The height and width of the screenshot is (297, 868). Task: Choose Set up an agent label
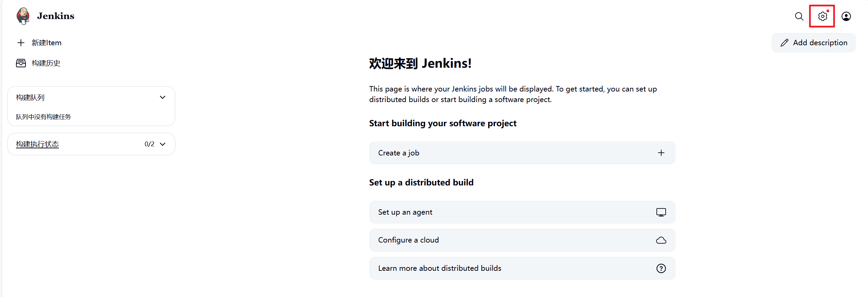pos(405,212)
